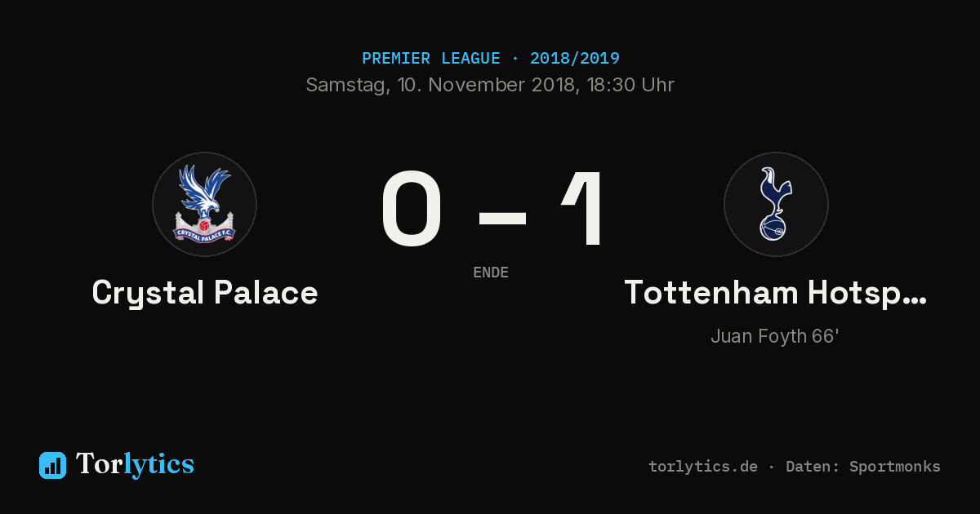
Task: Select the Crystal Palace team name
Action: pos(205,293)
